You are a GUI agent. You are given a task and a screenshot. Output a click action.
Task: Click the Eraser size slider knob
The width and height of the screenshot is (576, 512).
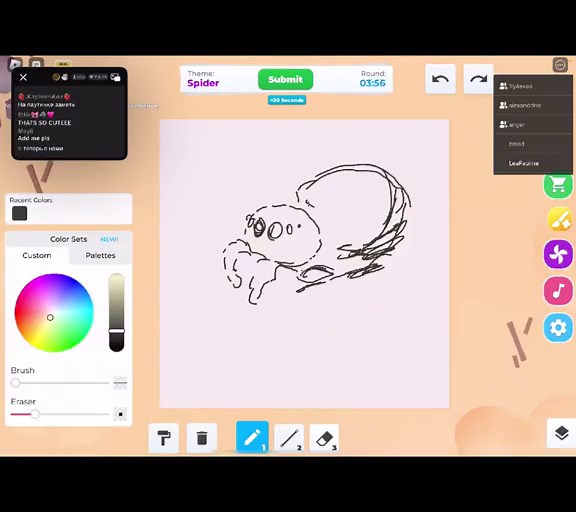35,414
